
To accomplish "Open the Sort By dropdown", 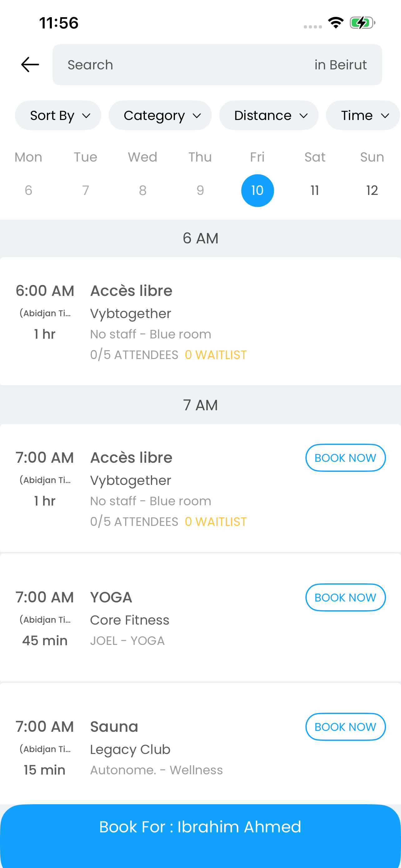I will pos(58,115).
